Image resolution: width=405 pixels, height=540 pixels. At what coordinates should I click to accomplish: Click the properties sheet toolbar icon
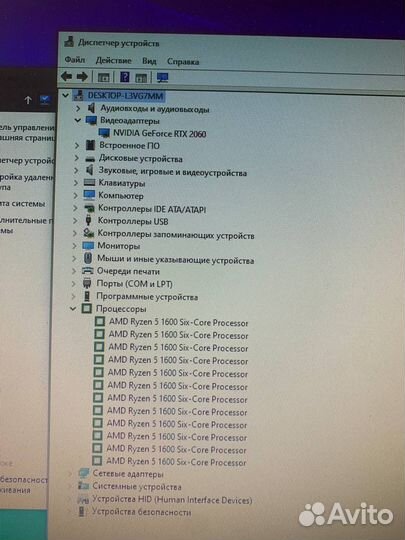141,78
